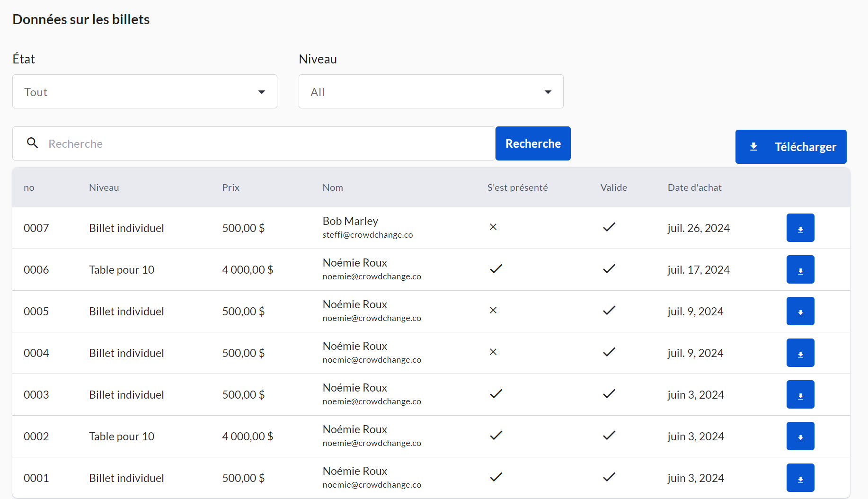
Task: Select email steffi@crowdchange.co under Bob Marley
Action: [x=367, y=235]
